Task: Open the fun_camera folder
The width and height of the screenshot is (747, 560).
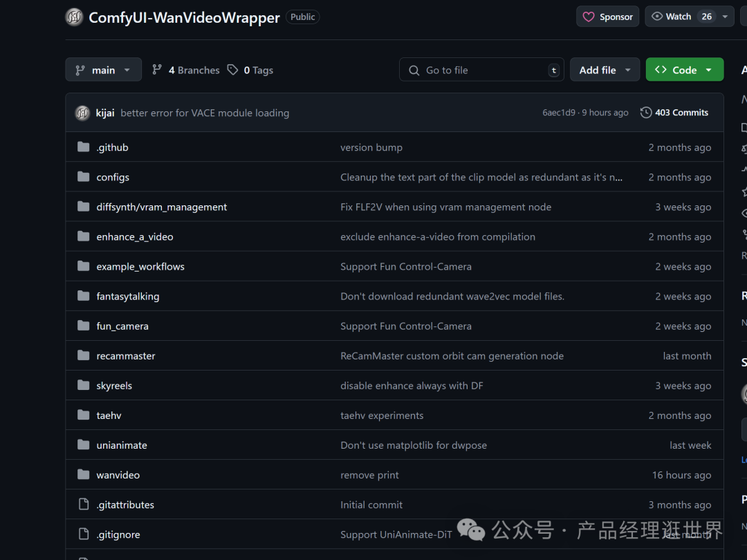Action: pyautogui.click(x=122, y=326)
